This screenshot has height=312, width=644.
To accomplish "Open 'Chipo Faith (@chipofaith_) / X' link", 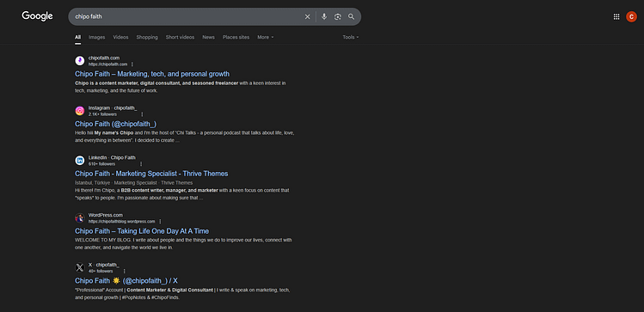I will (126, 281).
